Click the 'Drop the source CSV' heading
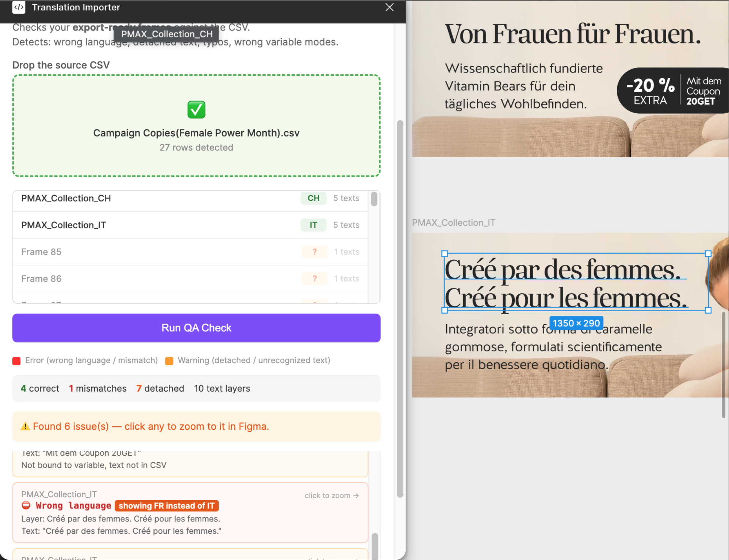Image resolution: width=729 pixels, height=560 pixels. [61, 65]
